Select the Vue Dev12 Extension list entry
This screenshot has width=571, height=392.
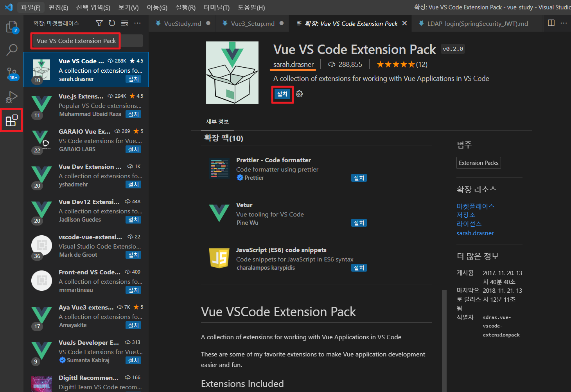pyautogui.click(x=86, y=210)
